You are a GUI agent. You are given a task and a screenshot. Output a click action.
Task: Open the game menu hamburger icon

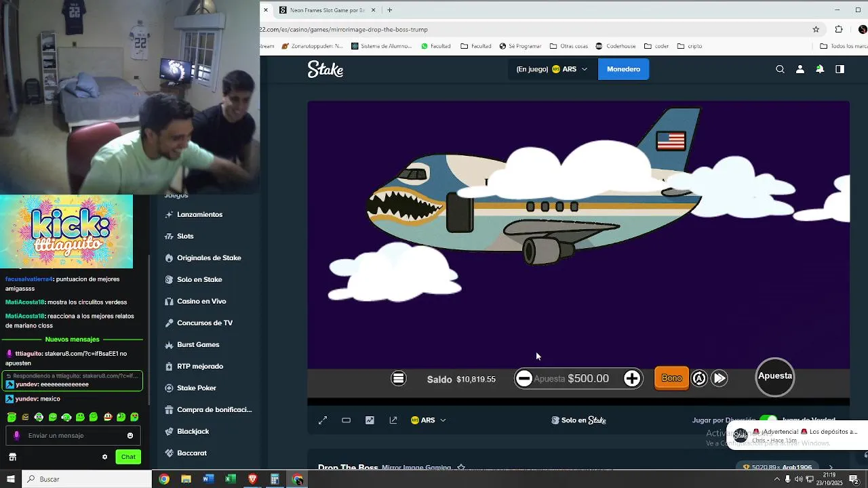[x=399, y=378]
